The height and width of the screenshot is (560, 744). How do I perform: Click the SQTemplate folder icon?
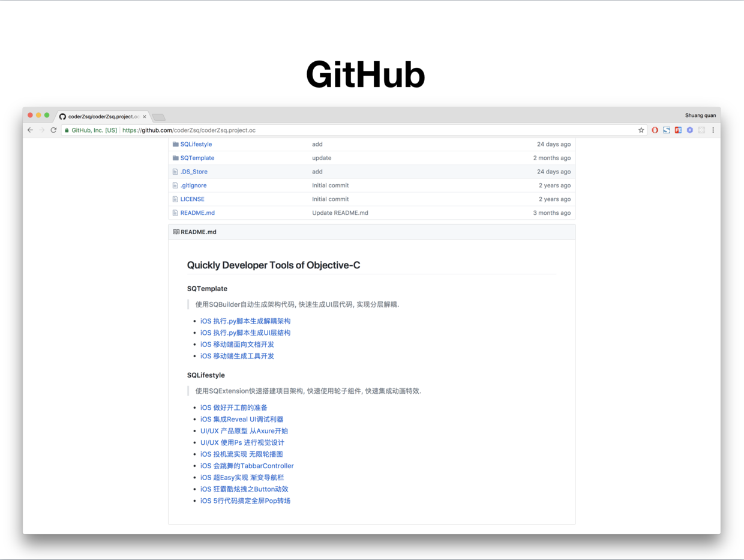(175, 158)
